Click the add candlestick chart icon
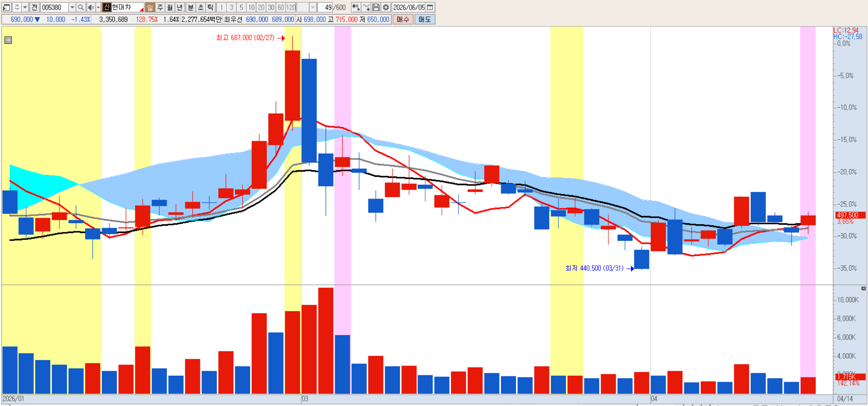Viewport: 868px width, 406px height. click(x=356, y=7)
